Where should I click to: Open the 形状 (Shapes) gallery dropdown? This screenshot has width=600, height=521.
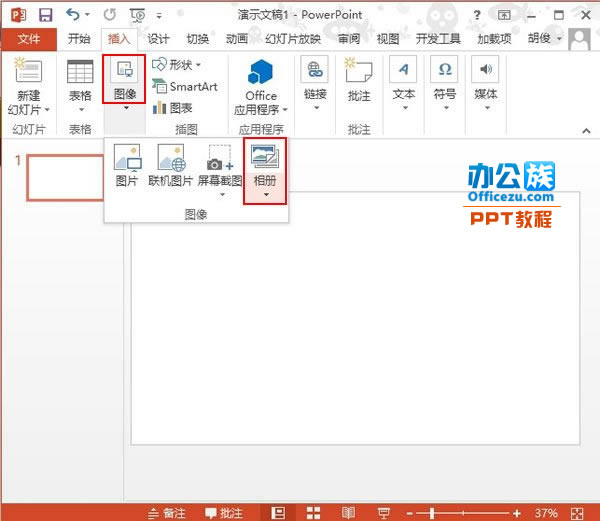point(176,65)
